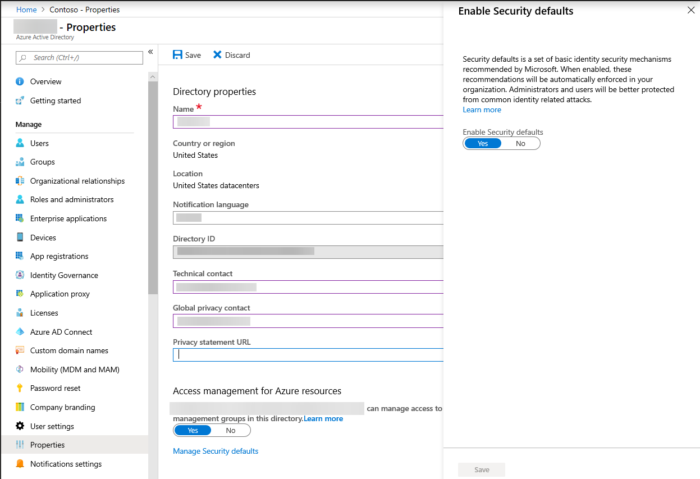This screenshot has height=479, width=700.
Task: Collapse the sidebar with double chevron
Action: pyautogui.click(x=150, y=51)
